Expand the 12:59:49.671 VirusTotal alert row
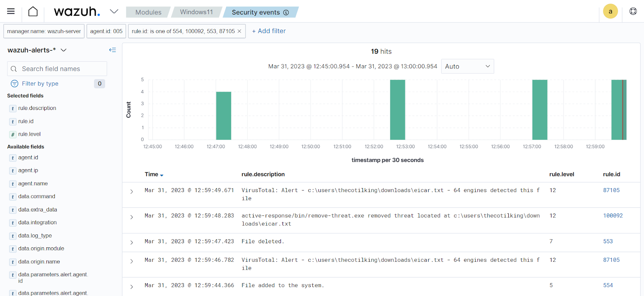This screenshot has width=644, height=296. coord(132,192)
